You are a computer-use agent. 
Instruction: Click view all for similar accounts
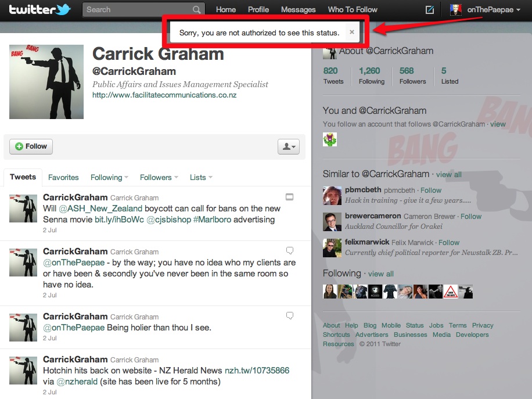tap(449, 174)
